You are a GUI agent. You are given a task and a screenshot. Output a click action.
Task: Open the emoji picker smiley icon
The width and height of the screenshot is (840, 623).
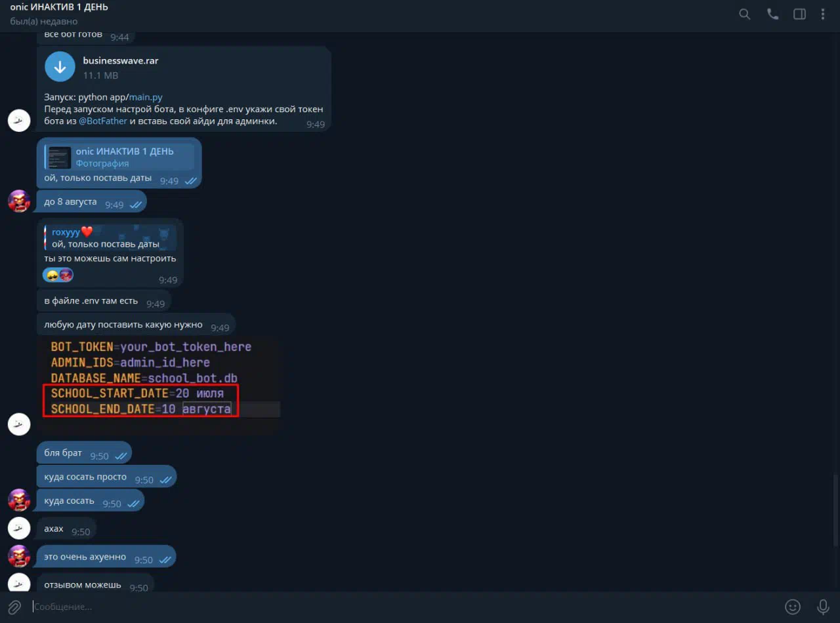793,607
